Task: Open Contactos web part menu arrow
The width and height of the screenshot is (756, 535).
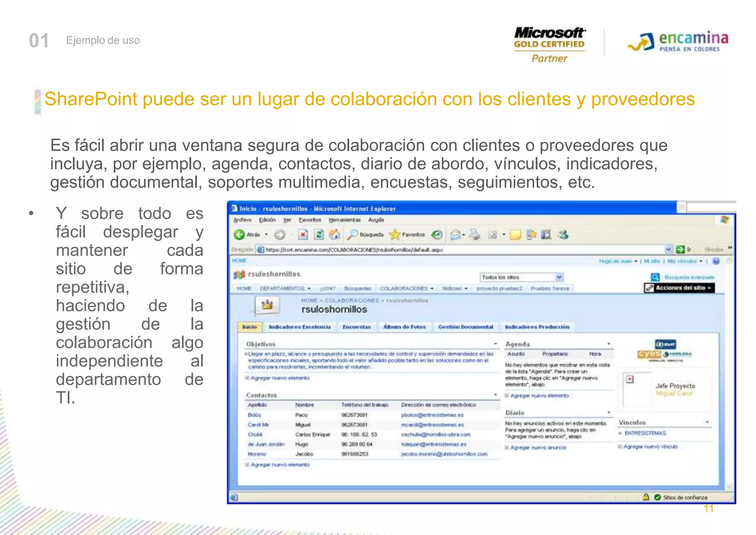Action: (x=495, y=395)
